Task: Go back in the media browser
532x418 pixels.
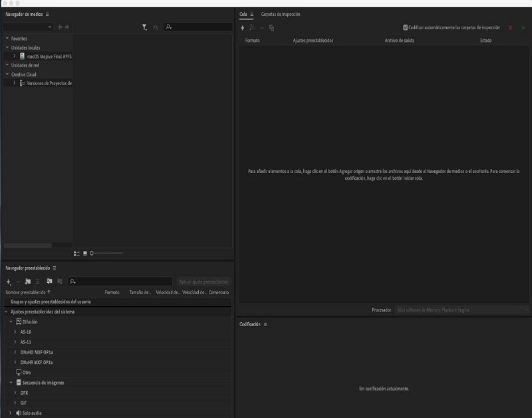Action: [x=60, y=27]
